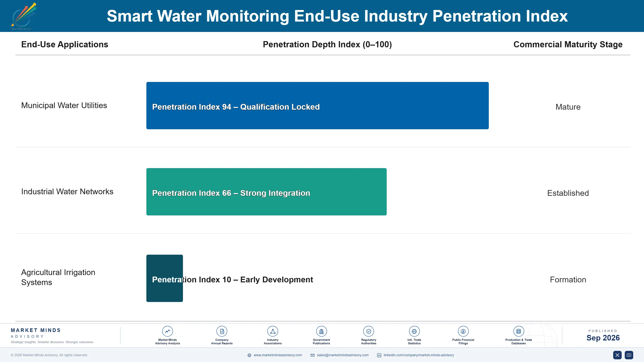The height and width of the screenshot is (362, 644).
Task: Click the Intl. Trade Statistics globe icon
Action: click(x=414, y=331)
